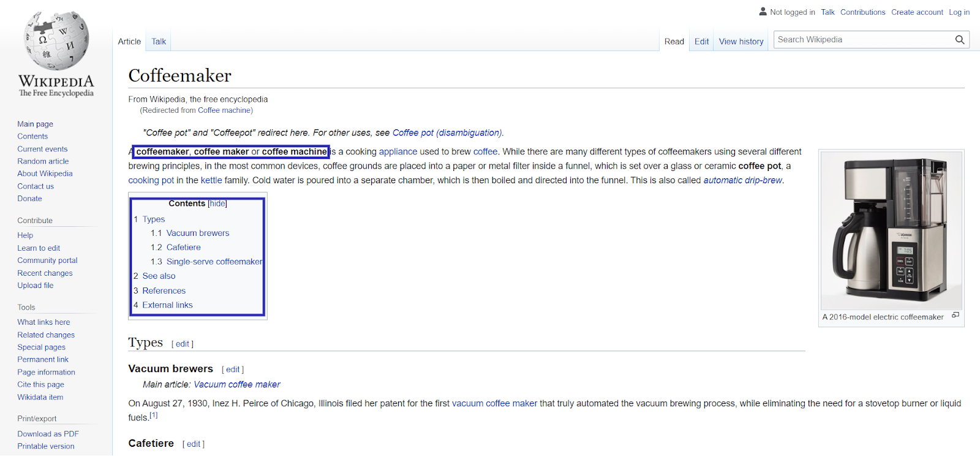Switch to the Talk tab
The image size is (980, 456).
(159, 42)
